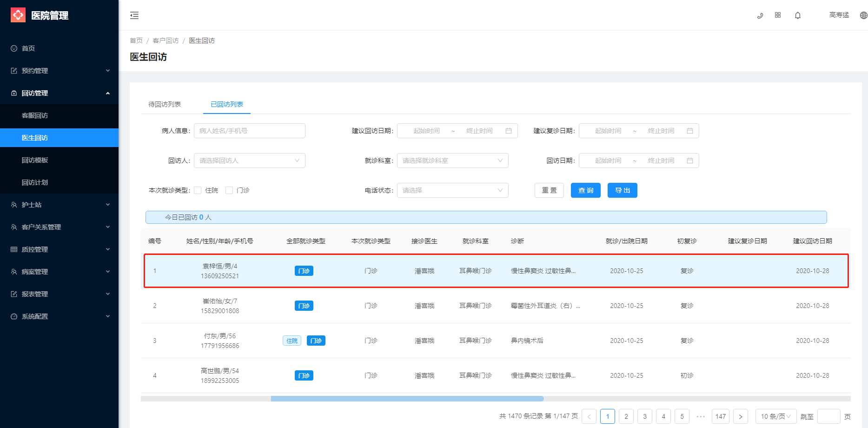
Task: Click the 门诊 tag in row 高世鹏
Action: point(304,375)
